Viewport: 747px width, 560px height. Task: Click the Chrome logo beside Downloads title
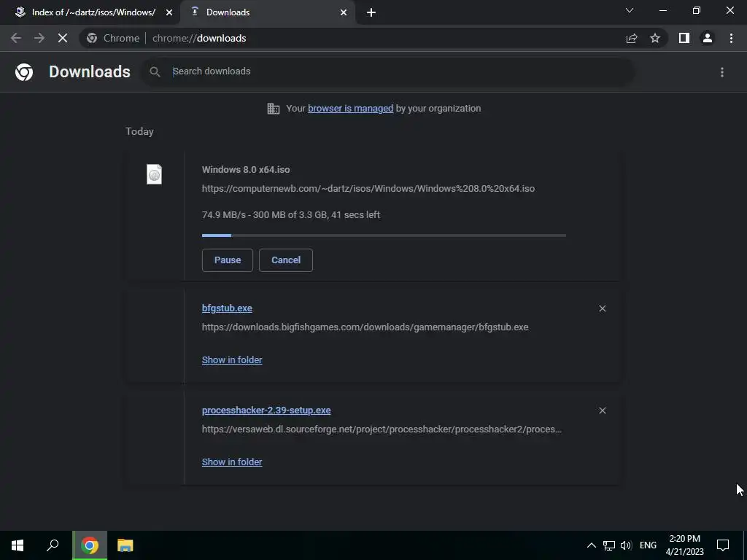point(24,72)
